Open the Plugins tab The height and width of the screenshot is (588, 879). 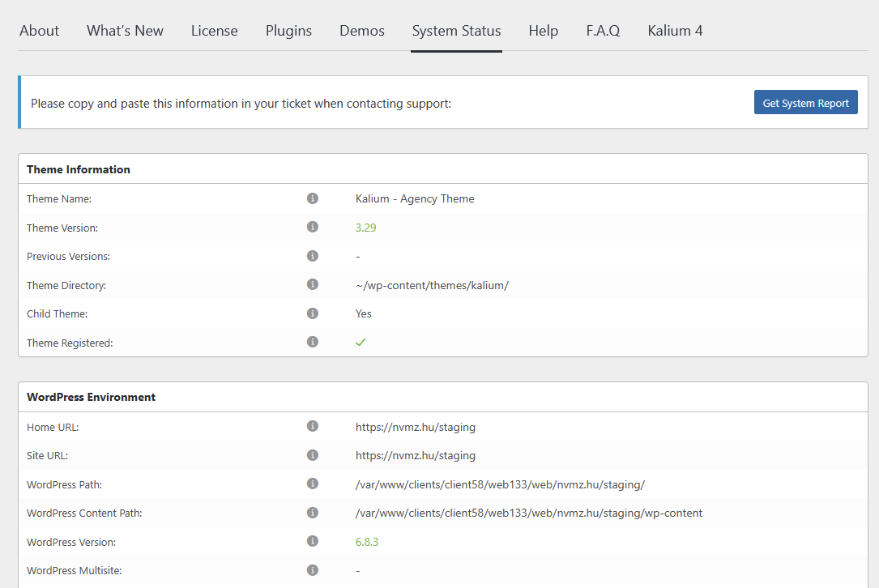pyautogui.click(x=288, y=31)
